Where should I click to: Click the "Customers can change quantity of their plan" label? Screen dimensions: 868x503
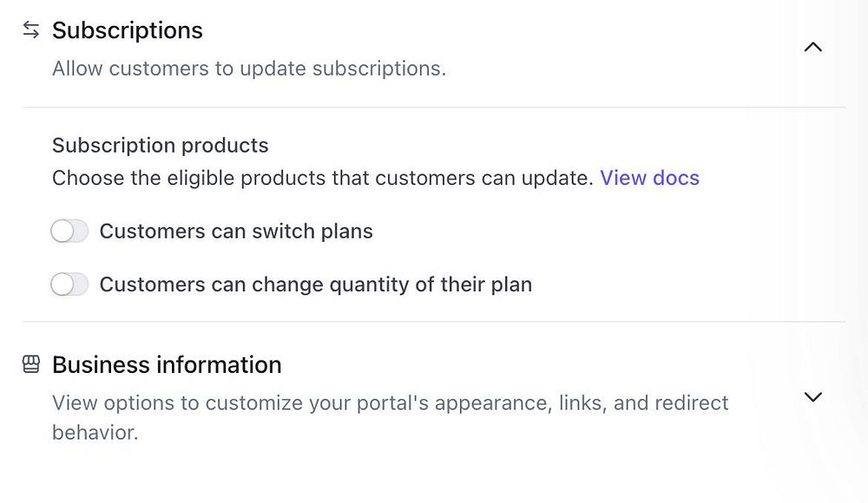[x=315, y=284]
